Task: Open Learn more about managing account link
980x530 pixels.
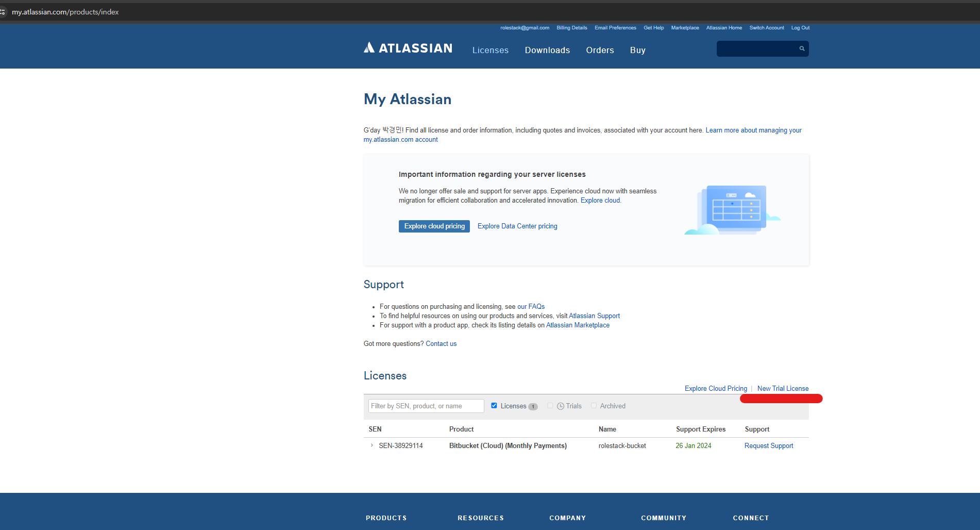Action: pos(753,130)
